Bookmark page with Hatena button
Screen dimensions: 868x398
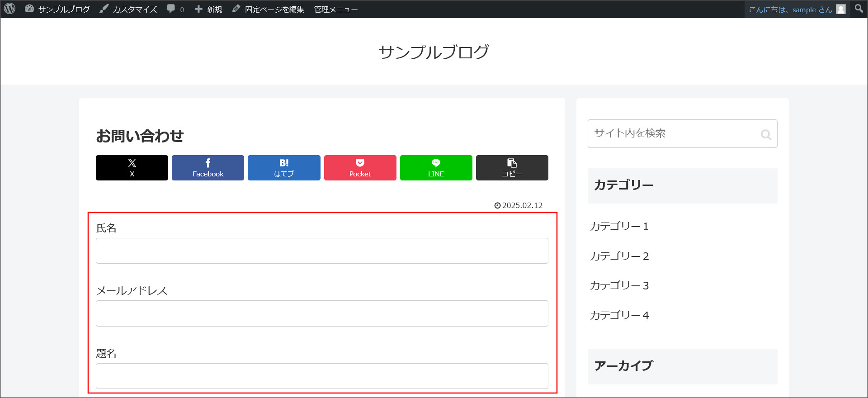pyautogui.click(x=284, y=168)
